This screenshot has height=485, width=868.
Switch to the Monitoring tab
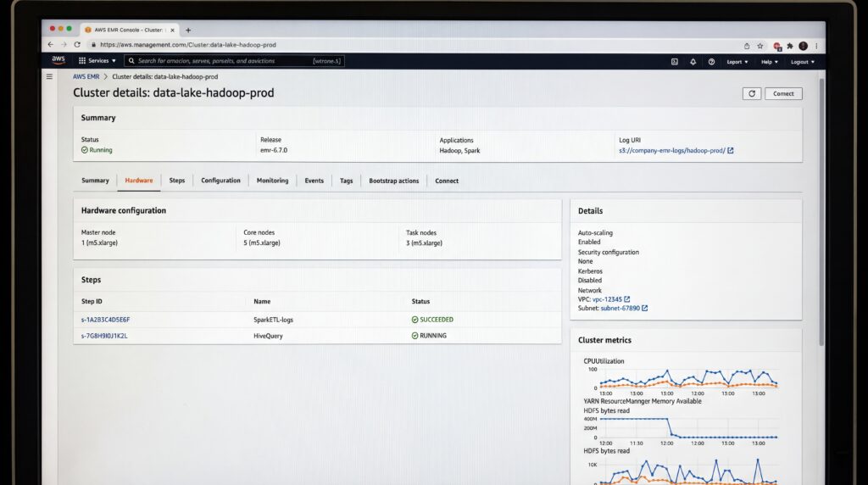pos(272,181)
